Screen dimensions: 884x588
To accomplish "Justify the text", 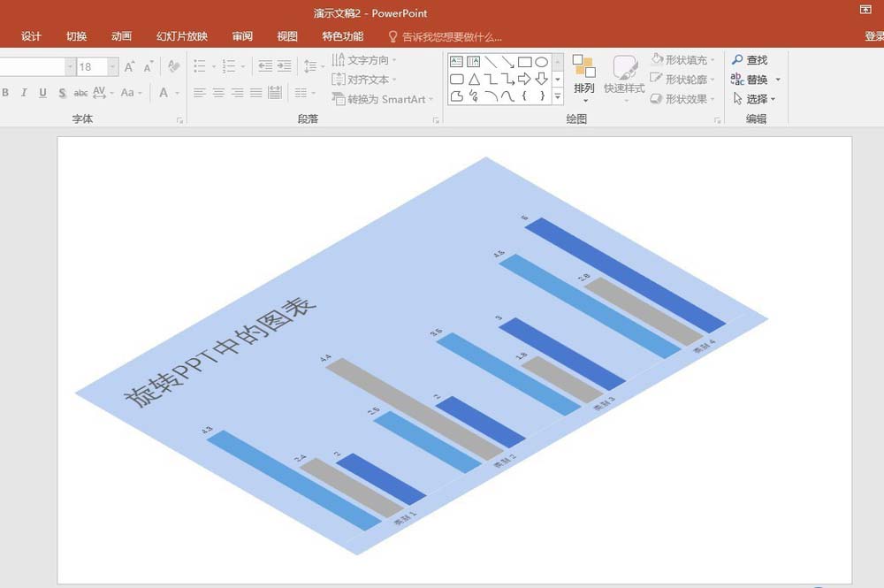I will pyautogui.click(x=256, y=93).
